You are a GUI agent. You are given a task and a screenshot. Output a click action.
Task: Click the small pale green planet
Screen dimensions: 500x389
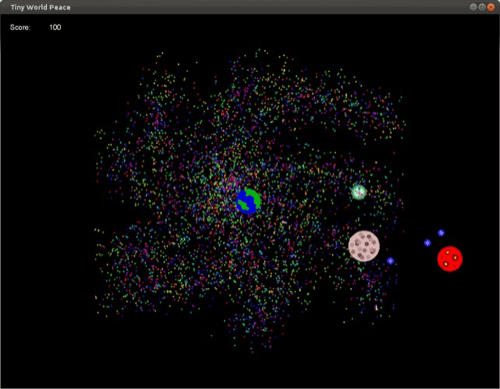coord(359,192)
